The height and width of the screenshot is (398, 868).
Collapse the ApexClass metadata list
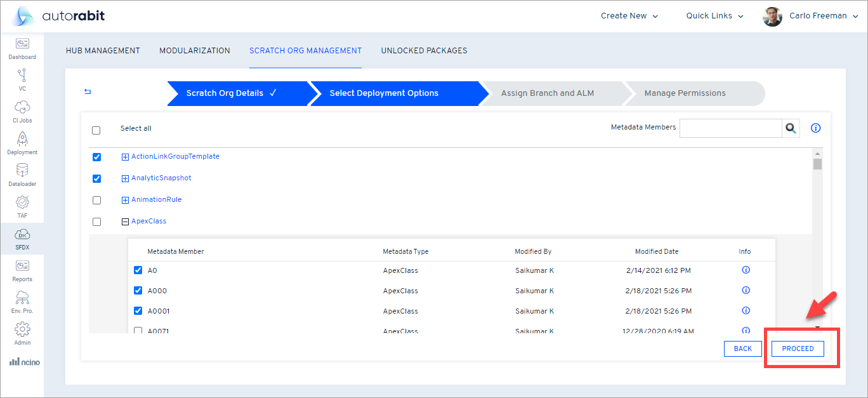point(125,221)
